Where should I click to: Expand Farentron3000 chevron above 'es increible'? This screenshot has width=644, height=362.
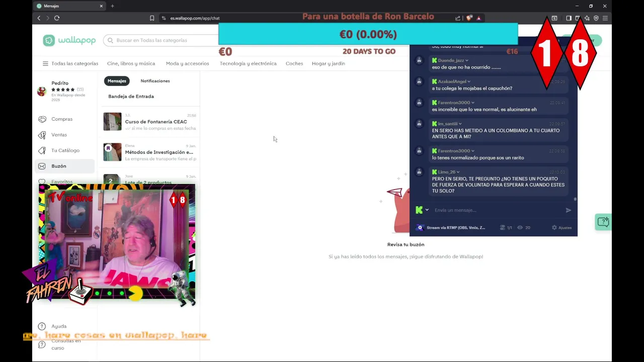click(x=473, y=103)
